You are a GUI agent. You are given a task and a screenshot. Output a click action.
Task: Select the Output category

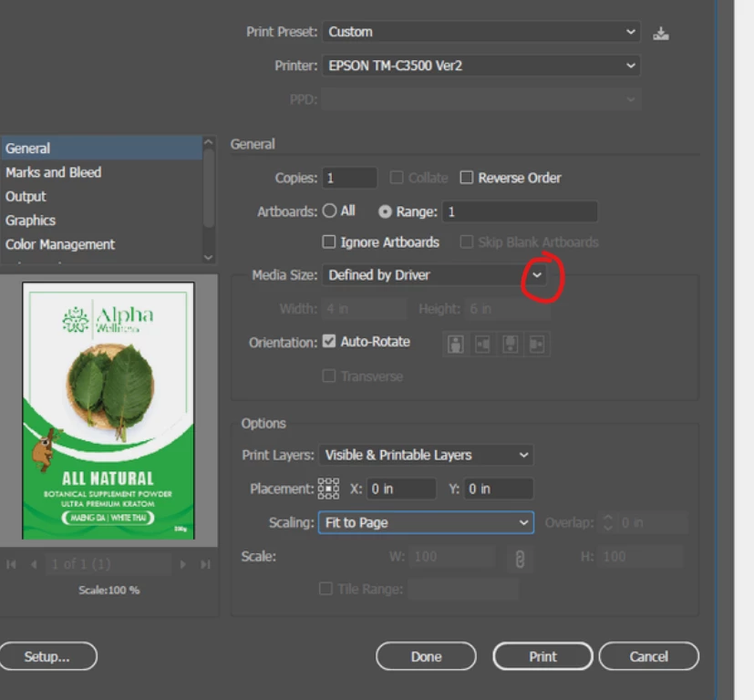[101, 196]
